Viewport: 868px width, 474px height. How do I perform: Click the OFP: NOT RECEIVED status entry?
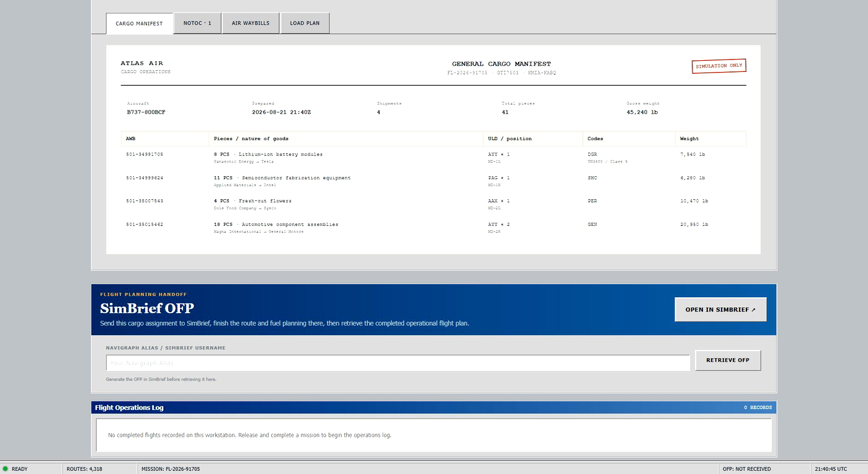pyautogui.click(x=746, y=469)
